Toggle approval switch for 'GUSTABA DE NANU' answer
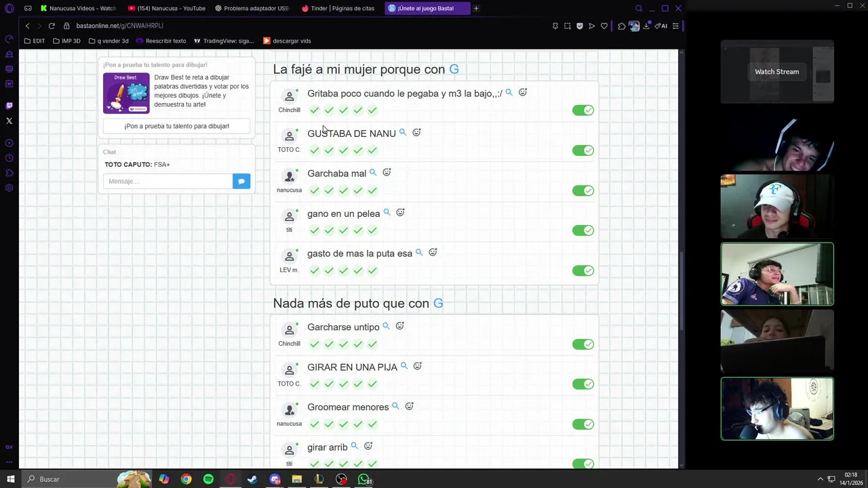This screenshot has width=868, height=488. [583, 150]
